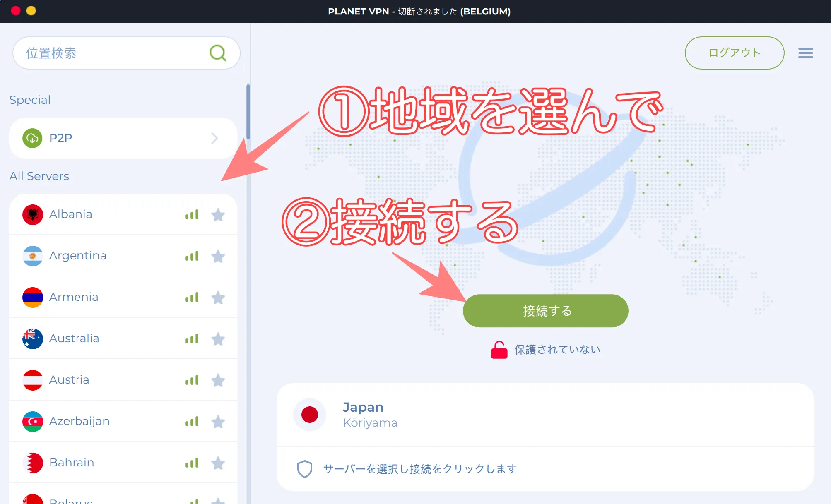Click the signal strength bars next to Albania
This screenshot has width=831, height=504.
[192, 214]
